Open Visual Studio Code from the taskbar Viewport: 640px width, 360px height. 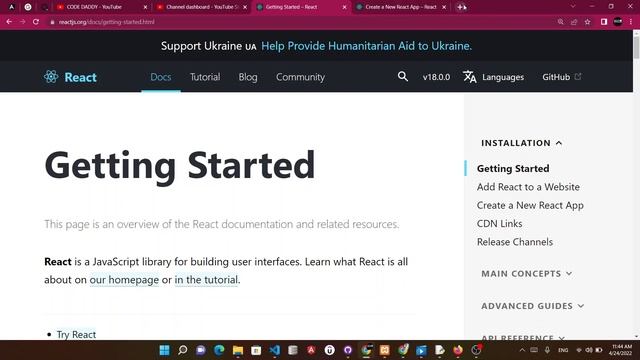tap(275, 350)
